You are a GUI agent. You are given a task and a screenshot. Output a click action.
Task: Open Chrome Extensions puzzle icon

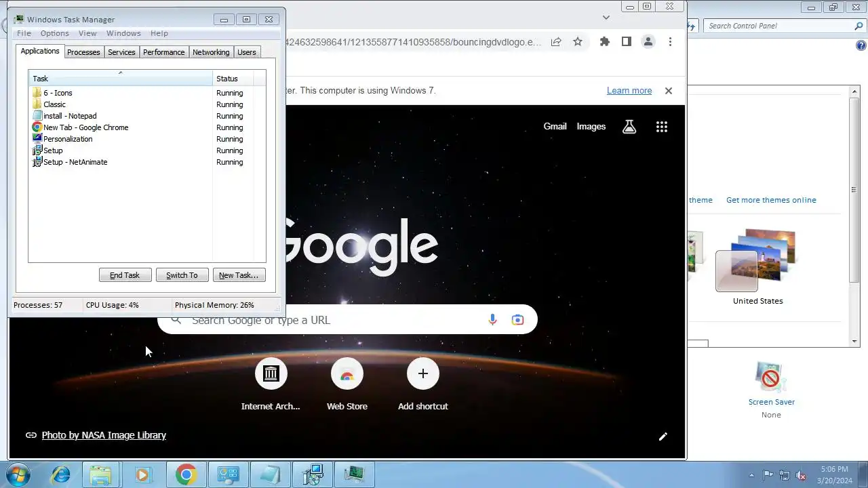[x=605, y=41]
